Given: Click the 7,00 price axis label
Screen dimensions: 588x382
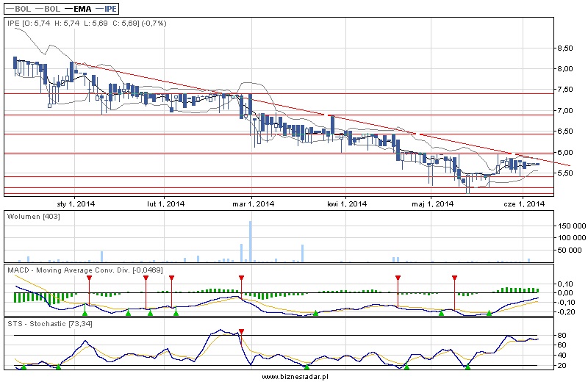Looking at the screenshot, I should [565, 111].
